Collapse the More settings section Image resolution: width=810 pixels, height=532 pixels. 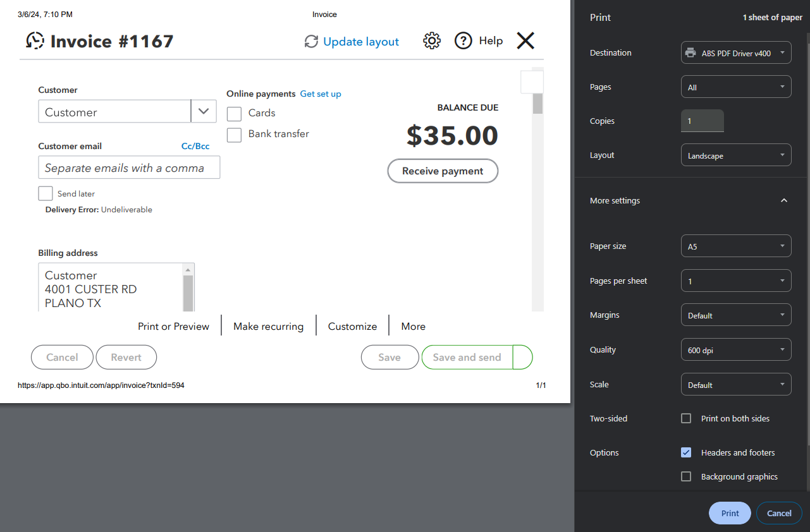pos(784,200)
